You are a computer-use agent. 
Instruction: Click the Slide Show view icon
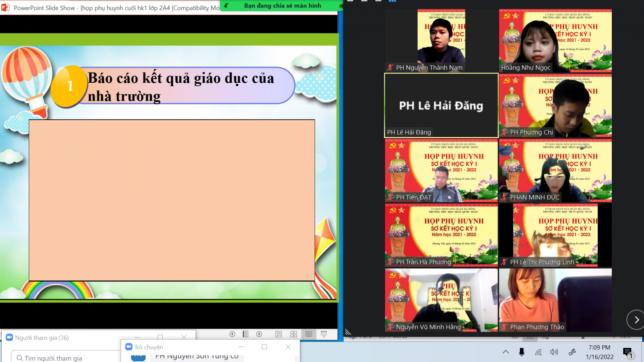point(324,334)
